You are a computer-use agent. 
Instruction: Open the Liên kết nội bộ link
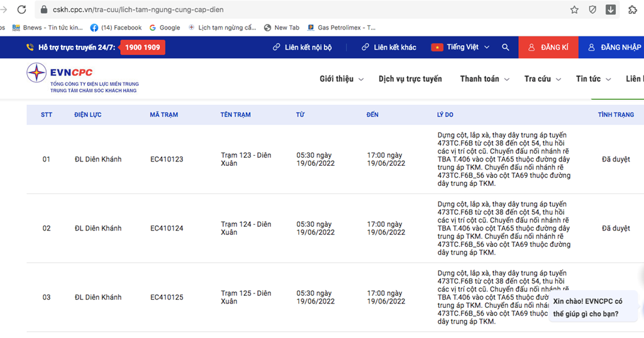[x=302, y=47]
